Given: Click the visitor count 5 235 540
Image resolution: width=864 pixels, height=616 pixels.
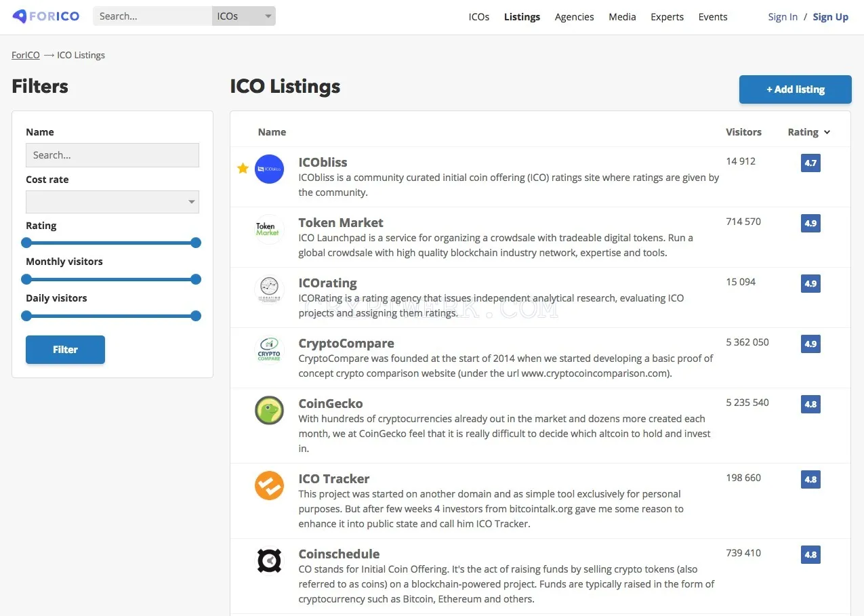Looking at the screenshot, I should click(747, 403).
